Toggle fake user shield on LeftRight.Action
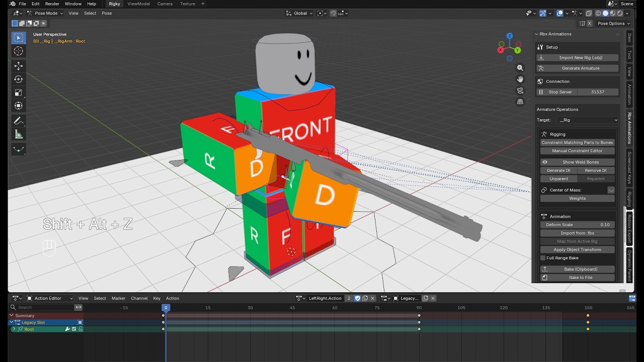 (358, 298)
